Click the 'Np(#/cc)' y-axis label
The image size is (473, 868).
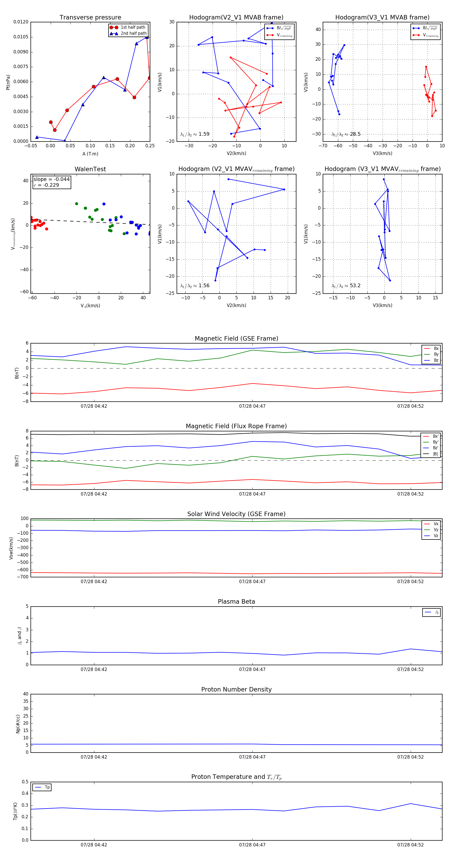(x=18, y=724)
